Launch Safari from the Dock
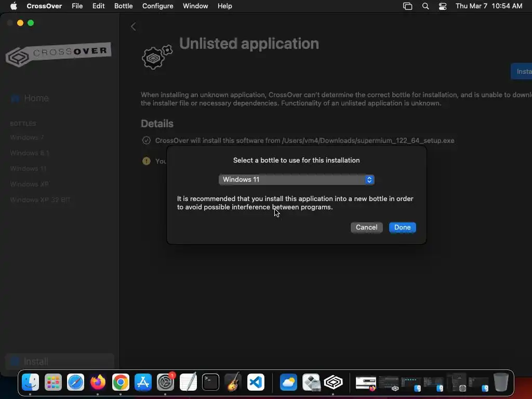 (x=75, y=382)
